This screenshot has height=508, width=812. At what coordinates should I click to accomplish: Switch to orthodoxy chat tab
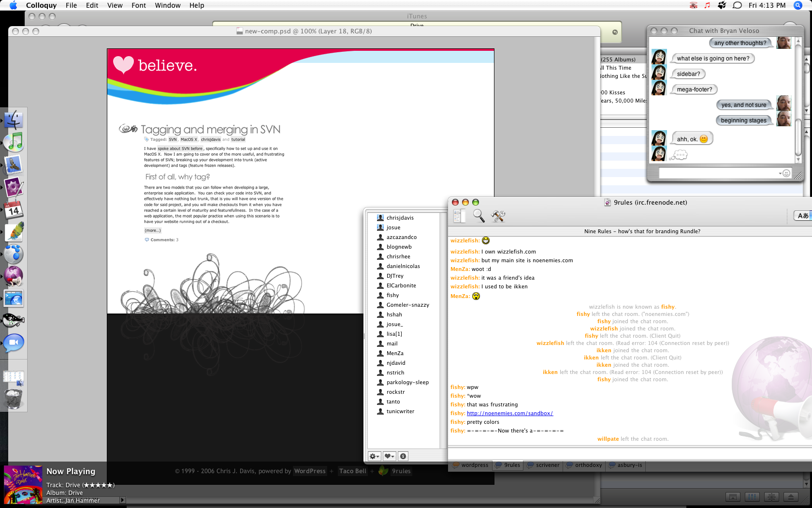(x=584, y=465)
